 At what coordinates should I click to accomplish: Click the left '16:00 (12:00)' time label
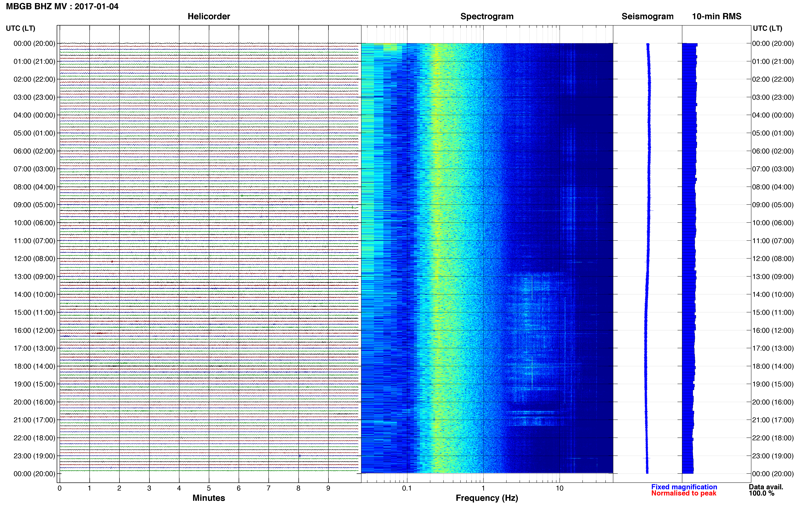(34, 331)
